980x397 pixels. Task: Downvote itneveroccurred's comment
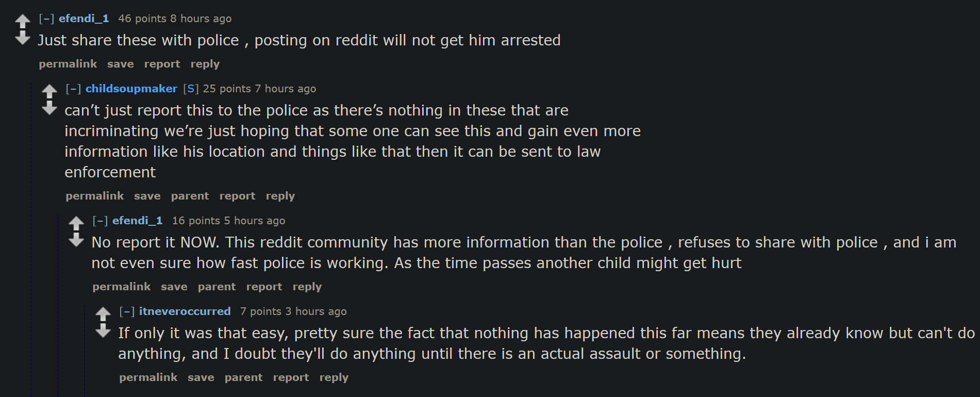pyautogui.click(x=103, y=330)
